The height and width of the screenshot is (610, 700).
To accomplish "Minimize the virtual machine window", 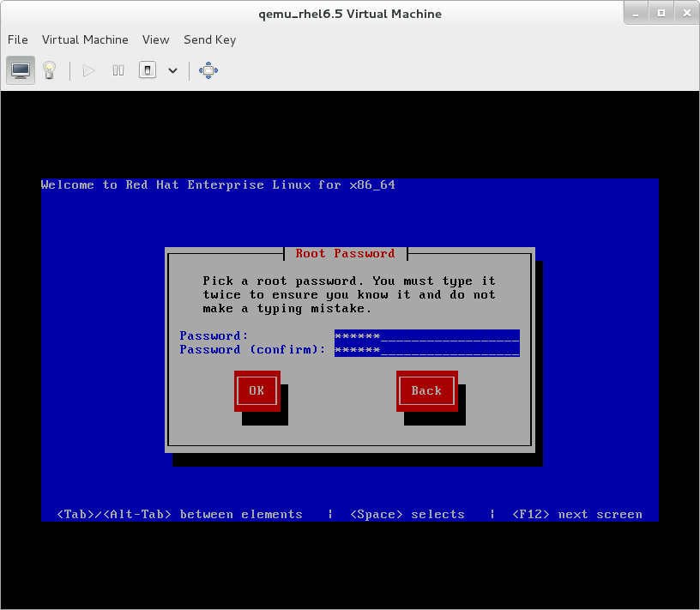I will coord(636,14).
